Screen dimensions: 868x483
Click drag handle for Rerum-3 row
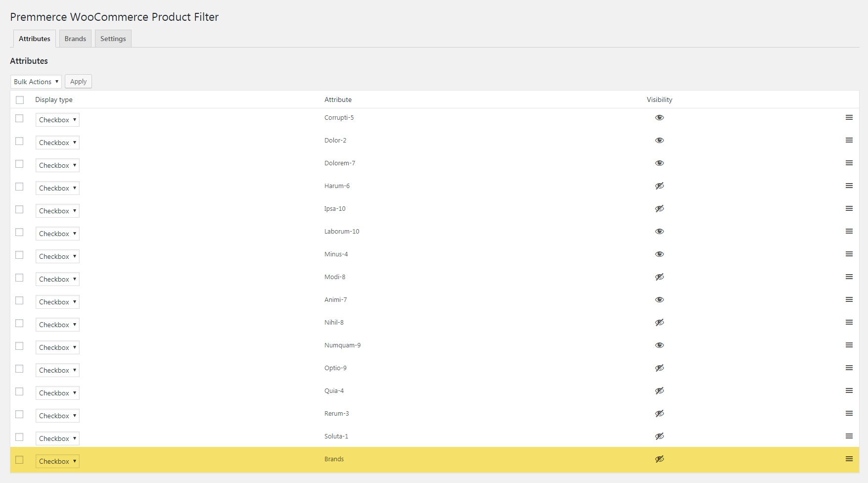[849, 414]
